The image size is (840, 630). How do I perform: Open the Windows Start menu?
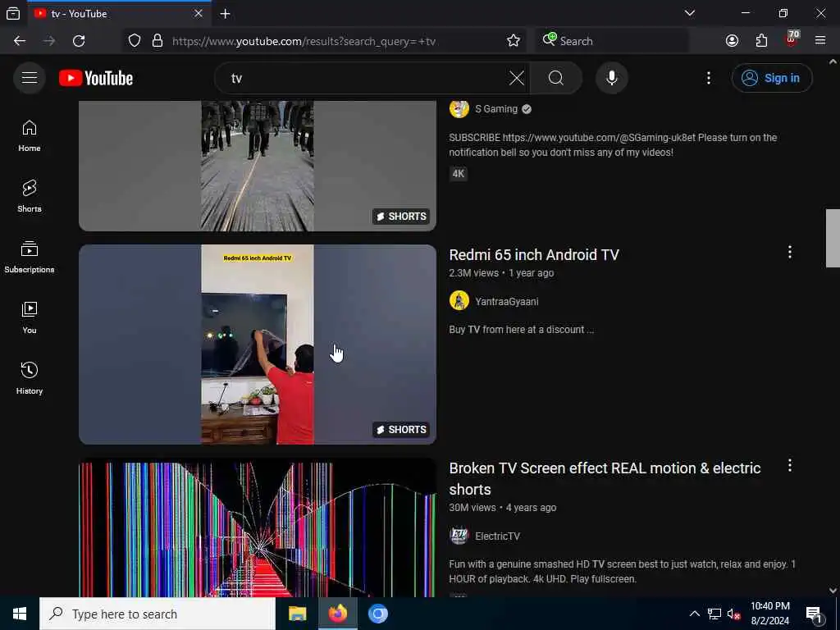click(x=20, y=614)
